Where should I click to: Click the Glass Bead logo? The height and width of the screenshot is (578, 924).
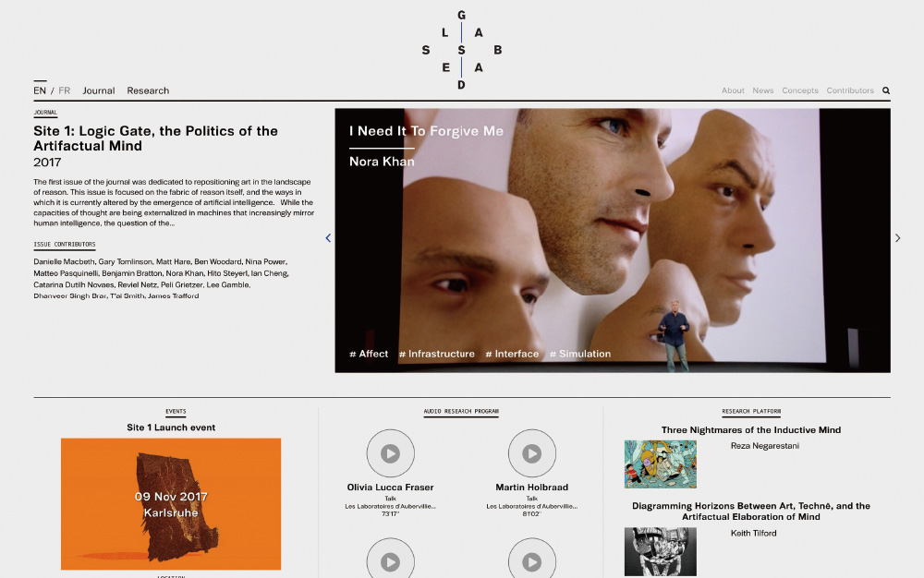click(461, 50)
